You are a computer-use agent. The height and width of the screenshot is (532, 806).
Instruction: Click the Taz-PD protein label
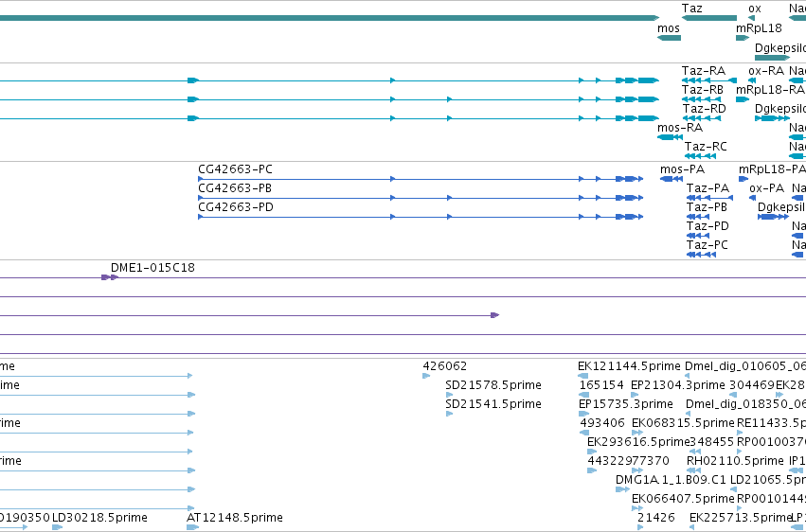pyautogui.click(x=707, y=226)
